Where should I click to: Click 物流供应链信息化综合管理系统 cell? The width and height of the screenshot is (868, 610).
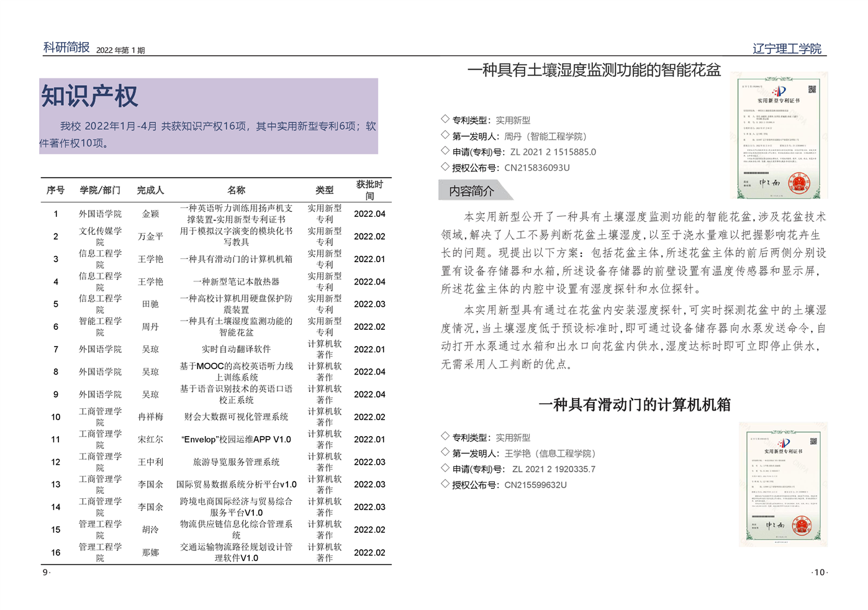(x=236, y=530)
